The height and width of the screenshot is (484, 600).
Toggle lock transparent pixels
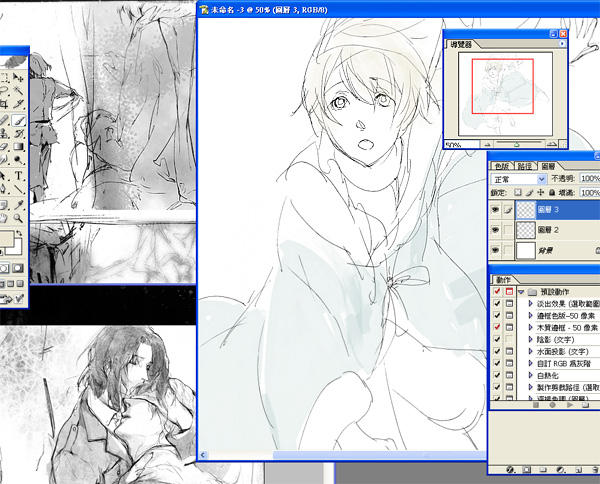pos(517,192)
